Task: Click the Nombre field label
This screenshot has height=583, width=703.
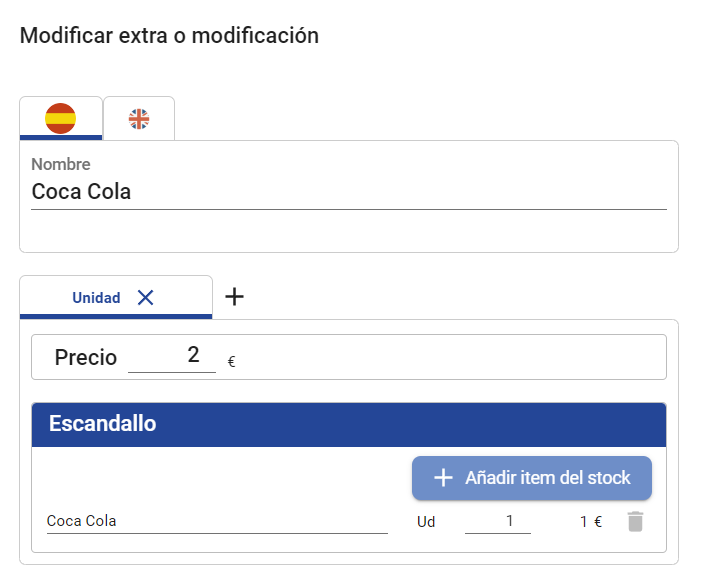Action: pyautogui.click(x=61, y=164)
